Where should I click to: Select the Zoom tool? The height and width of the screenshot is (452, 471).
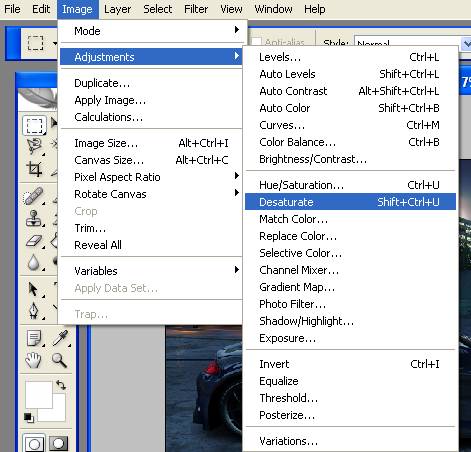click(x=59, y=361)
